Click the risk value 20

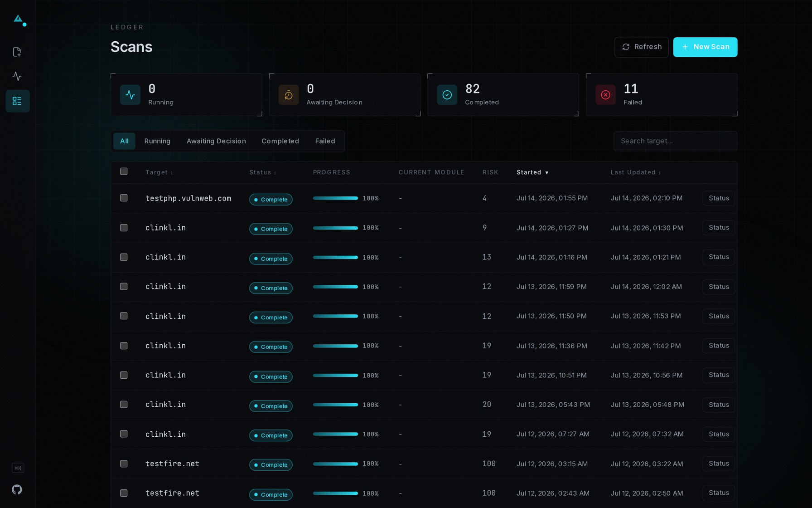(487, 405)
